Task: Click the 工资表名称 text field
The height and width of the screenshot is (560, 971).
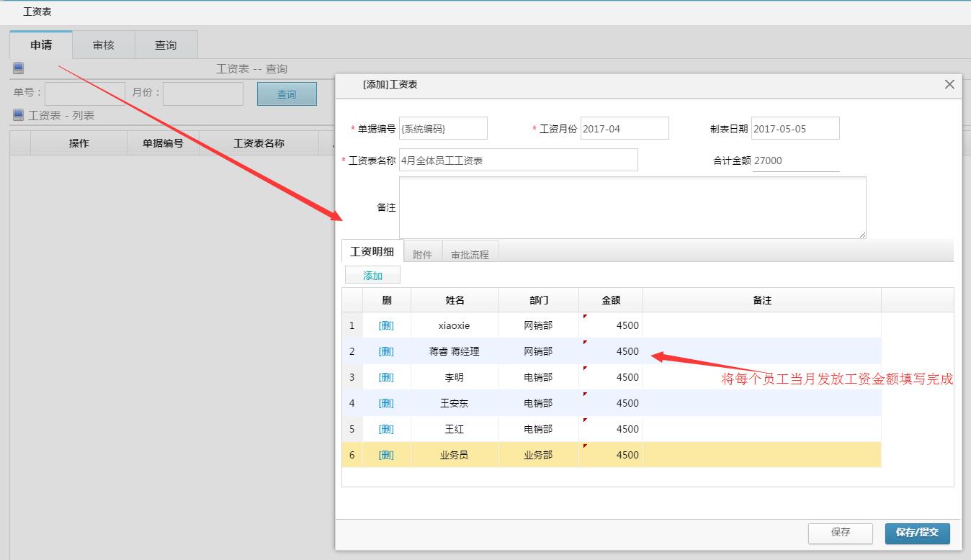Action: click(518, 161)
